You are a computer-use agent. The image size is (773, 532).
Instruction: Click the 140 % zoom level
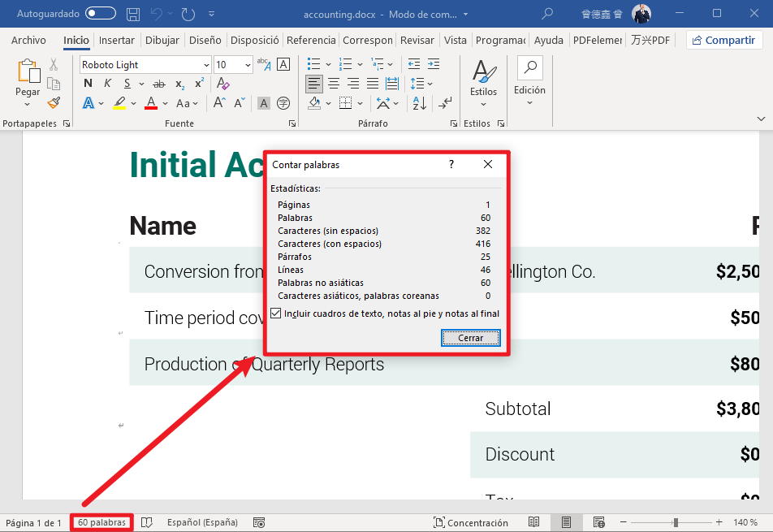coord(745,522)
